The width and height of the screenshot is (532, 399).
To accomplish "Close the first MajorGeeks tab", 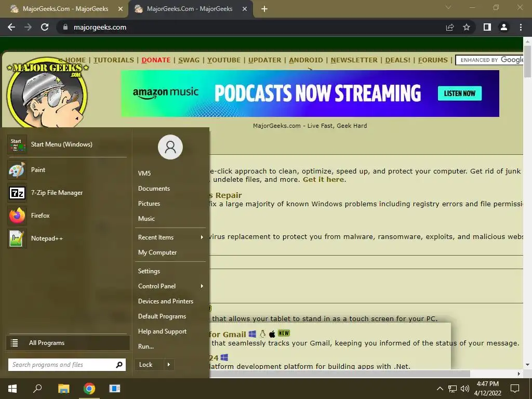I will point(121,9).
